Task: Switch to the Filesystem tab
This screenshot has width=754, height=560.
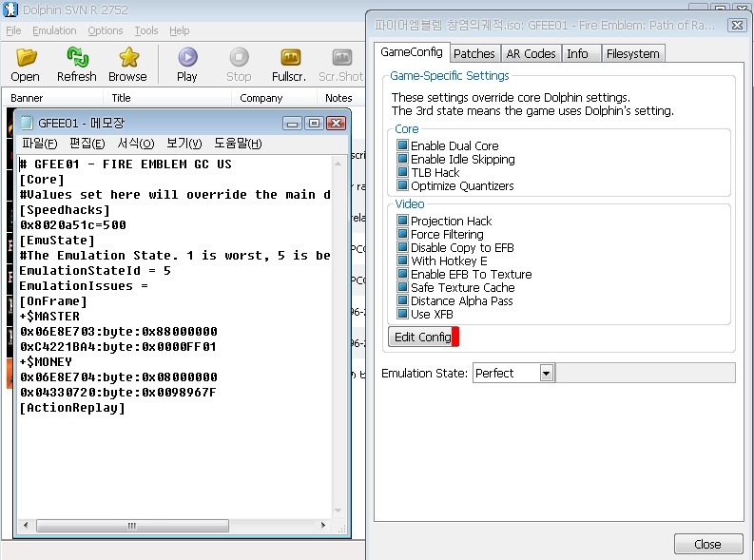Action: point(633,54)
